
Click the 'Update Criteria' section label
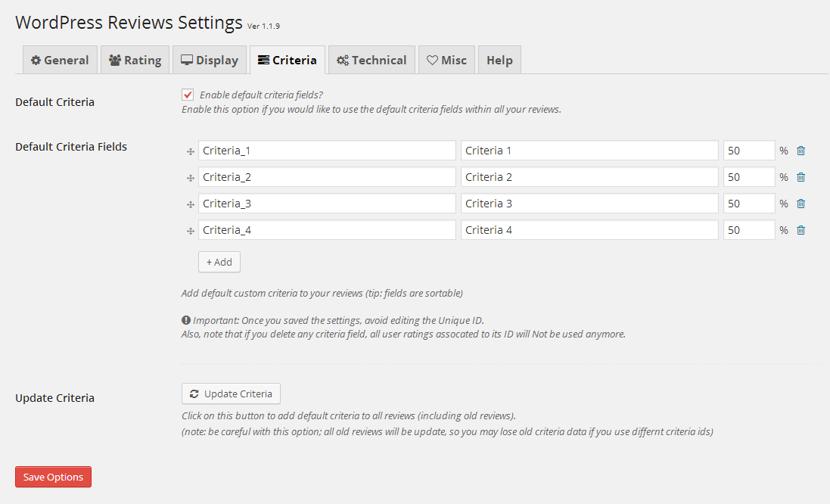tap(55, 398)
